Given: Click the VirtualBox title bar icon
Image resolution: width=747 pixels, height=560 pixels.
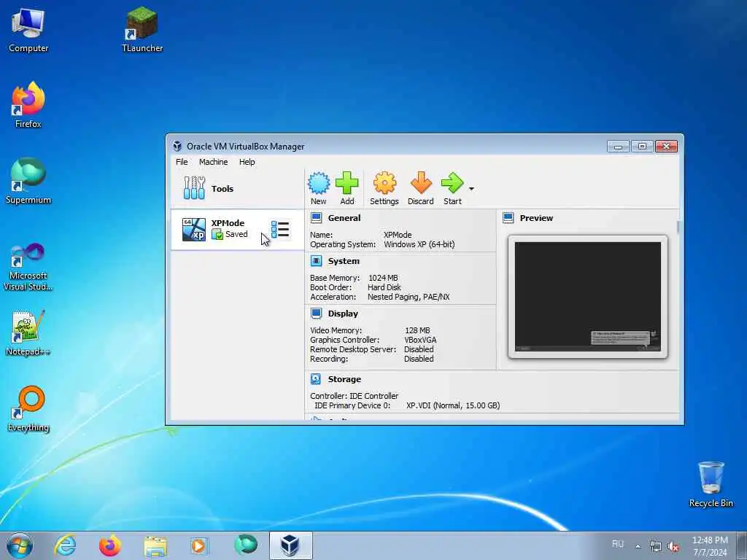Looking at the screenshot, I should coord(177,146).
